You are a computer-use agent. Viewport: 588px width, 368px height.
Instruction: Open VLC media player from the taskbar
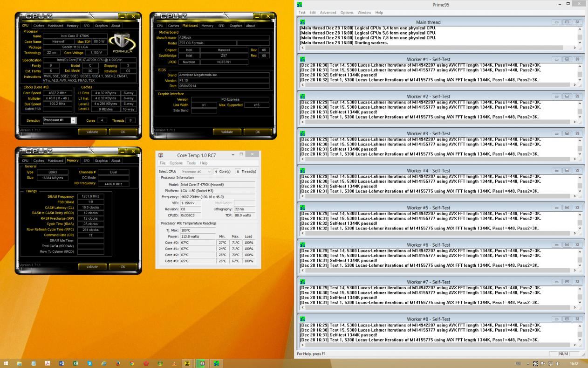(x=174, y=363)
